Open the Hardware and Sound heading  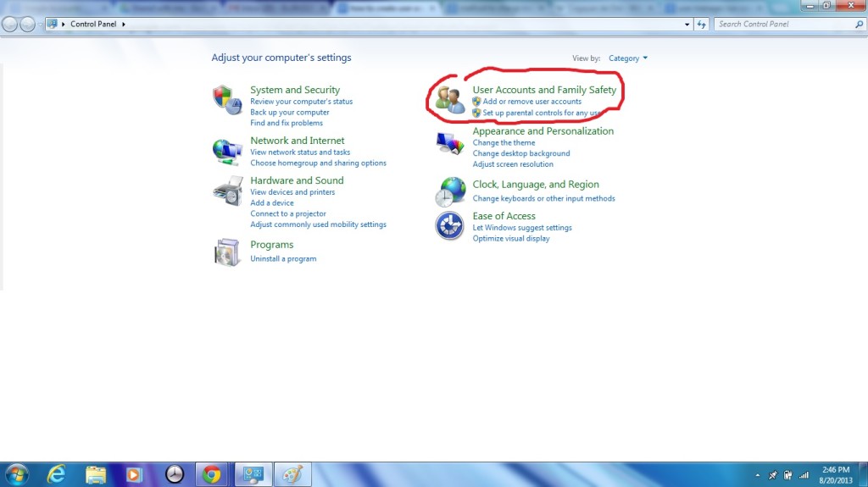(297, 180)
